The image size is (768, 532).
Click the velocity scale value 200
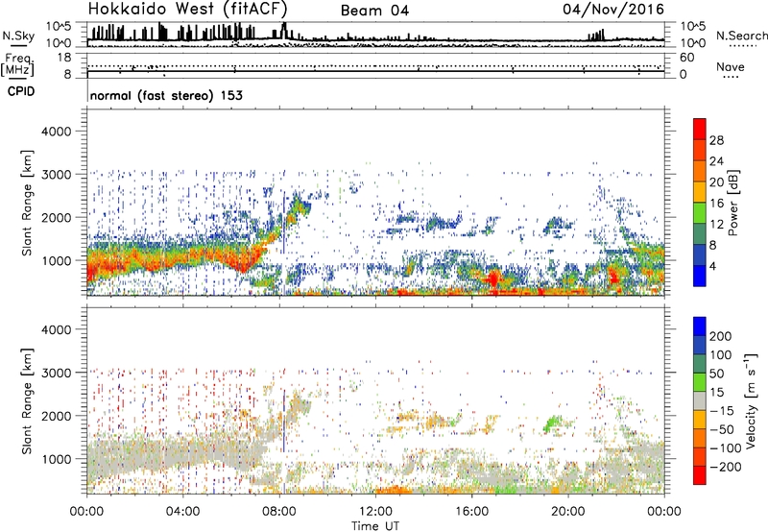coord(721,336)
